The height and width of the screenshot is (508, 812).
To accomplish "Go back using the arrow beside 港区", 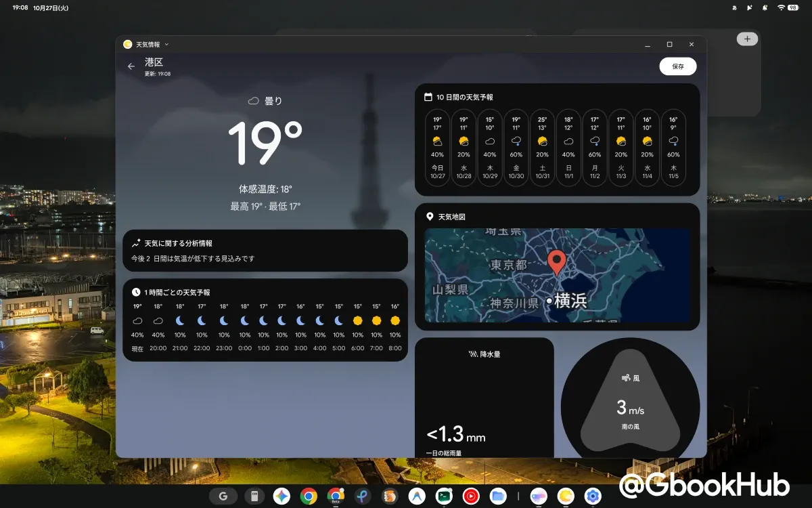I will 131,66.
